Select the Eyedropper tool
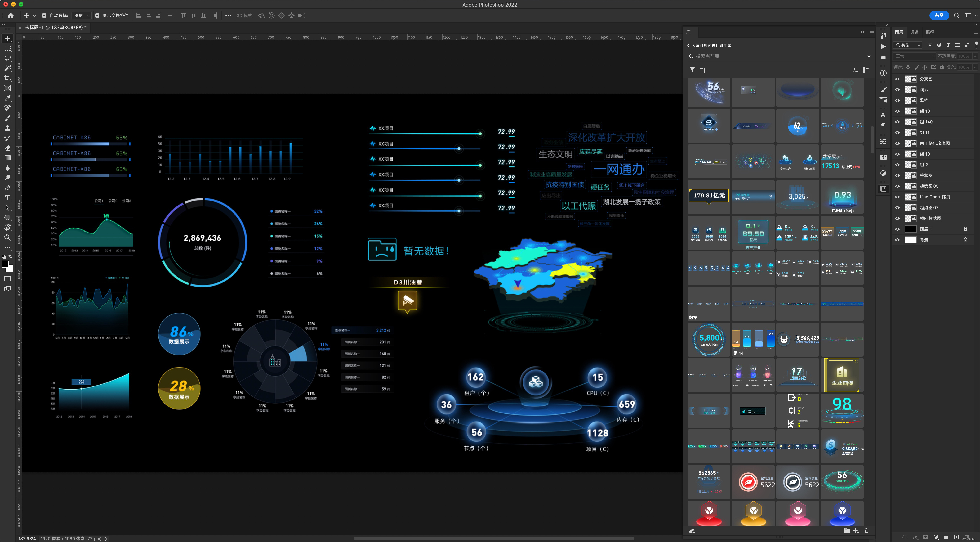The image size is (980, 542). point(8,98)
